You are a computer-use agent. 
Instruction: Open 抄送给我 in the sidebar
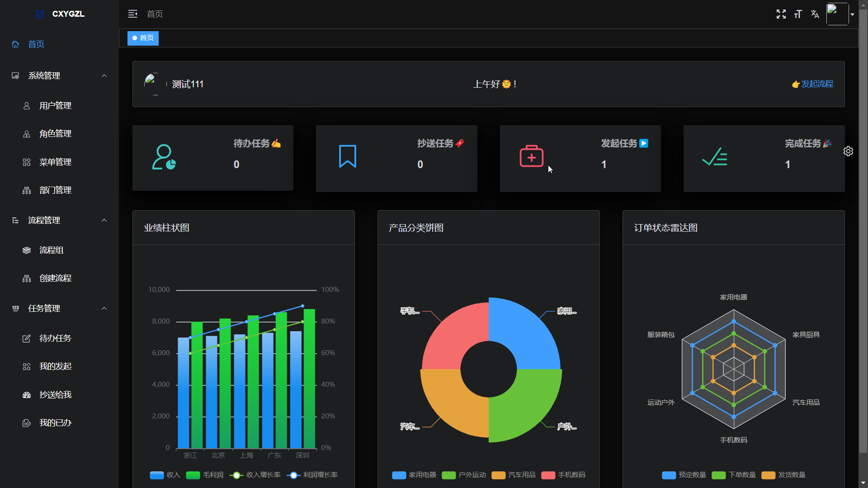click(59, 394)
